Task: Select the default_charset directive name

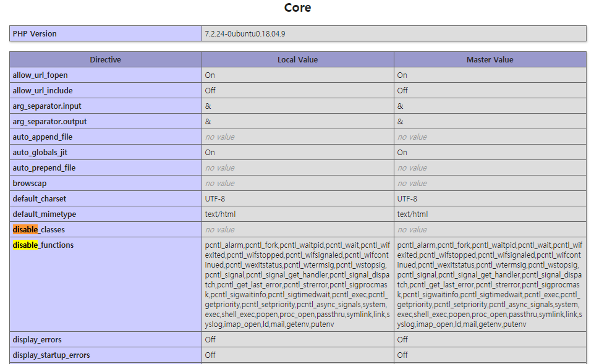Action: tap(40, 198)
